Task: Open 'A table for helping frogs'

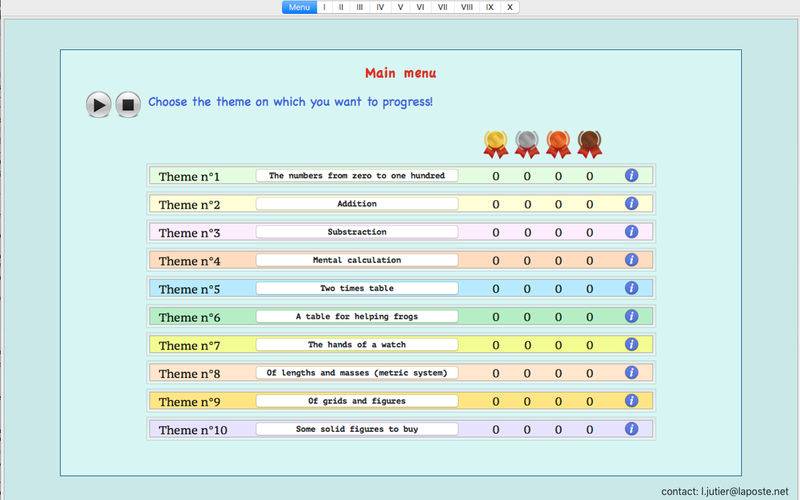Action: tap(357, 316)
